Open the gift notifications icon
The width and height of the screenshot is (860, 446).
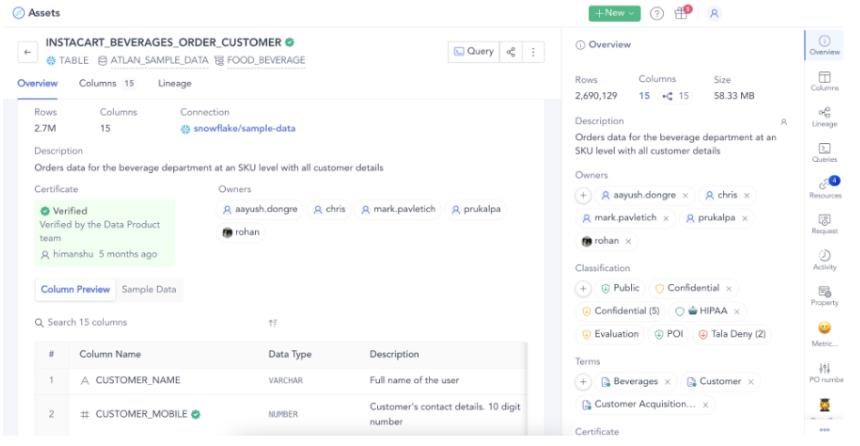click(681, 13)
